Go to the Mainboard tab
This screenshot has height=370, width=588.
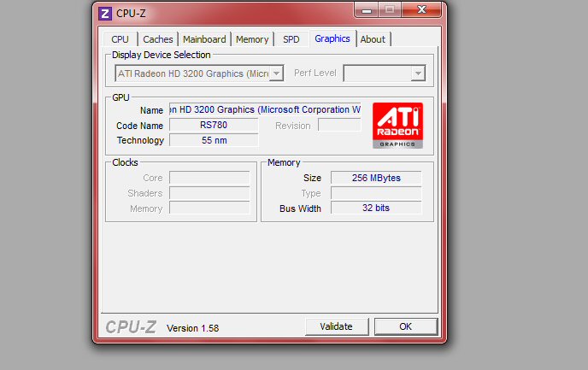[204, 39]
